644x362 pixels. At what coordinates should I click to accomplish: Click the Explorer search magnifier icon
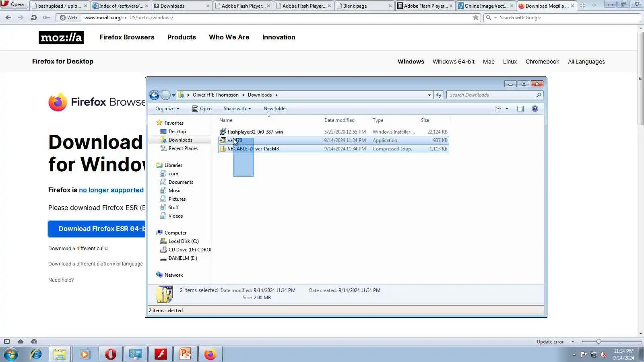[539, 95]
